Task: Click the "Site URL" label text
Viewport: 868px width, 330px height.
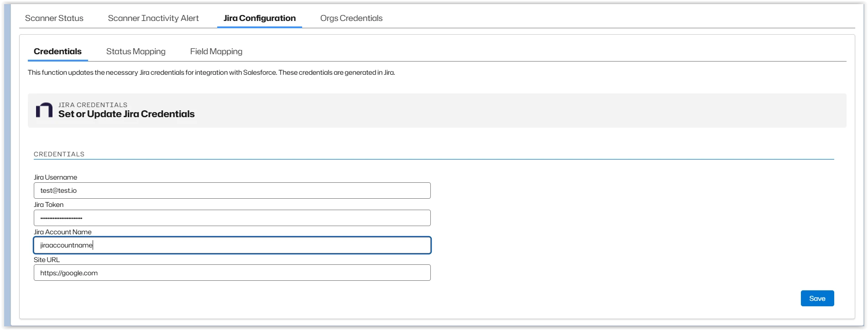Action: pos(47,260)
